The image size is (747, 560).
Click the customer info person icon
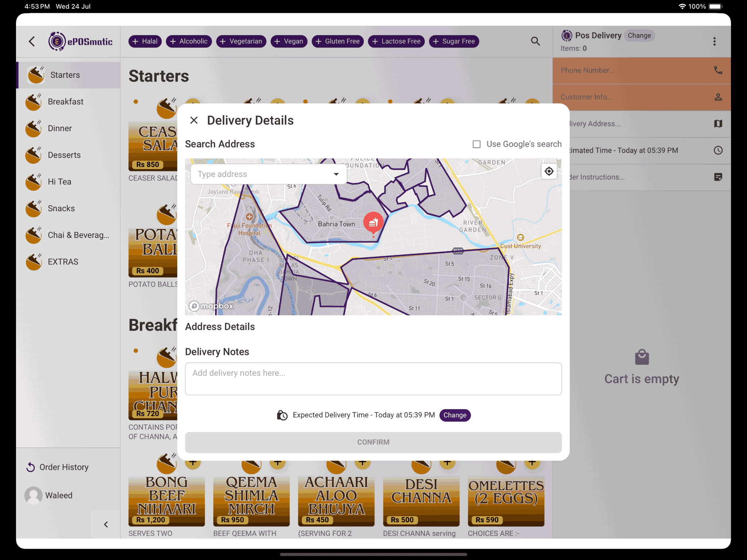pos(718,97)
